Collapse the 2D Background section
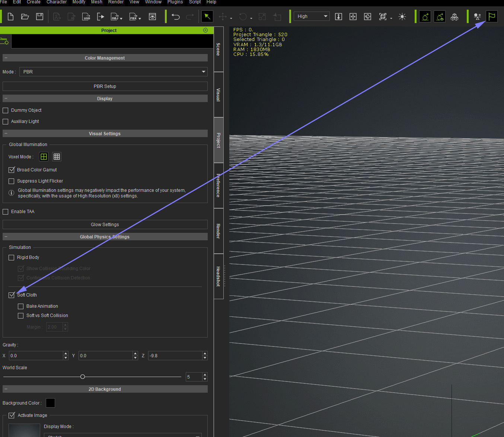This screenshot has height=437, width=504. 6,389
